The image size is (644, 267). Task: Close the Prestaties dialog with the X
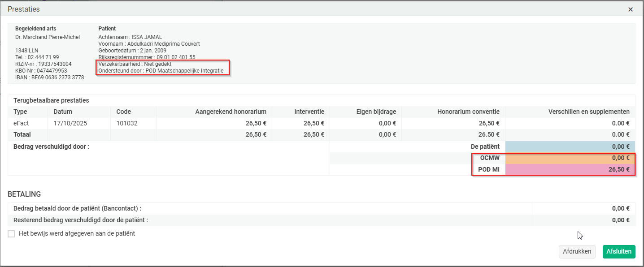coord(630,9)
